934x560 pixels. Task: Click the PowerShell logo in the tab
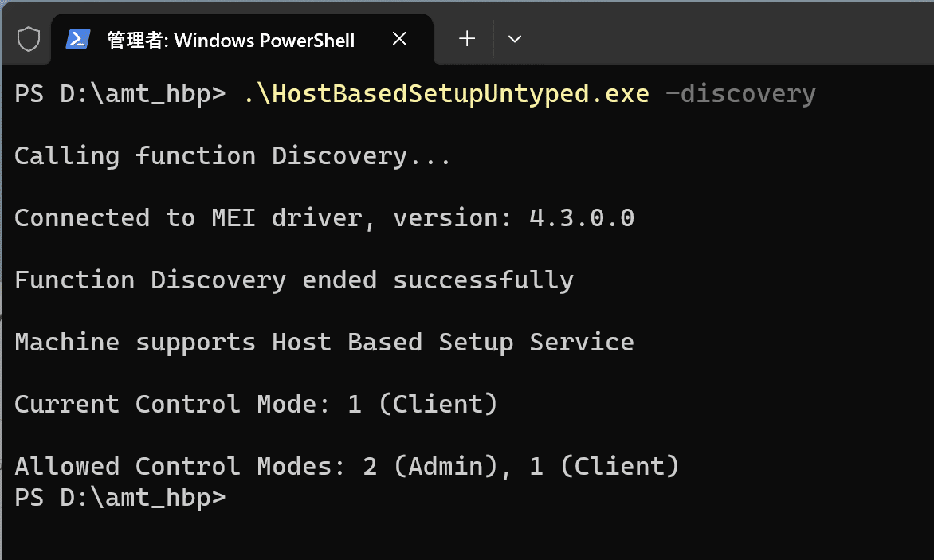pyautogui.click(x=77, y=39)
